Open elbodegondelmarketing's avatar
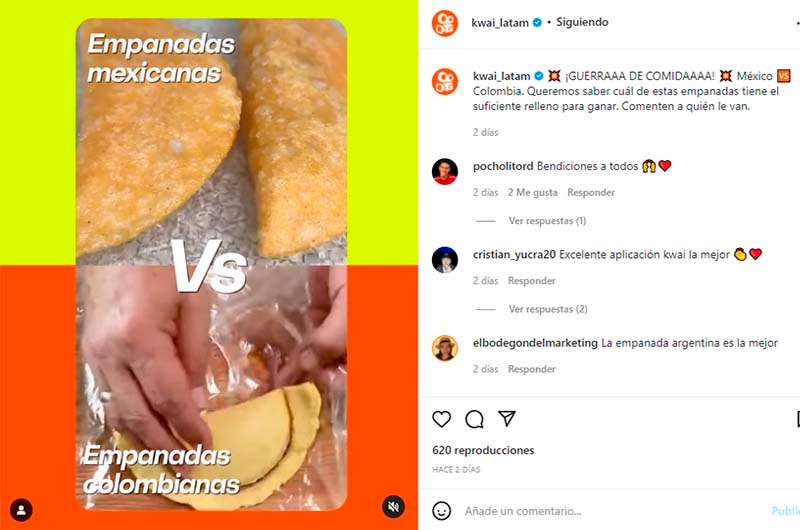This screenshot has height=530, width=800. point(444,348)
